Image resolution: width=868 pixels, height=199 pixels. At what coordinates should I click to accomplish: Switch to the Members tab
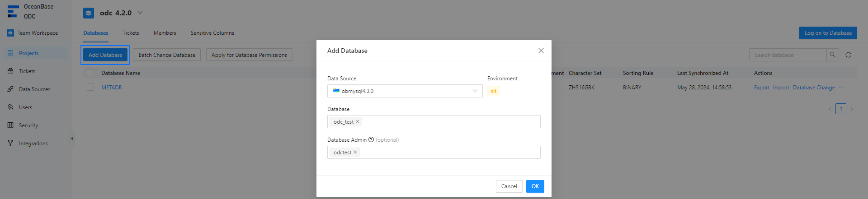pos(165,33)
